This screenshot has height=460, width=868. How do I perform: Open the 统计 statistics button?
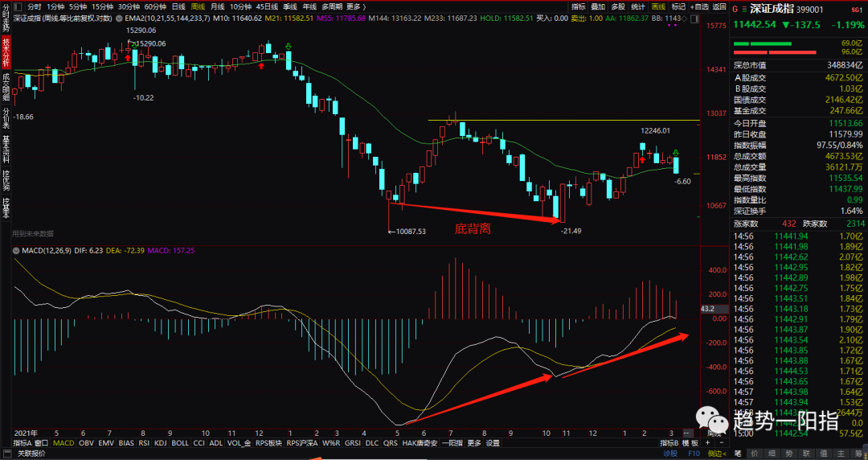click(637, 6)
